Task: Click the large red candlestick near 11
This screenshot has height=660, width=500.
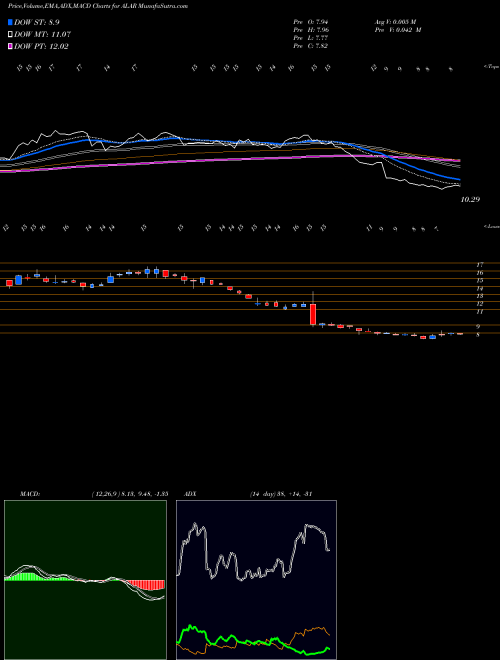Action: click(x=313, y=314)
